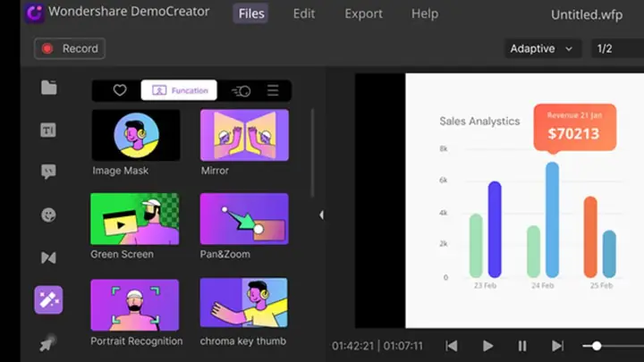Open the 1/2 preview quality dropdown
Viewport: 644px width, 362px height.
(617, 48)
